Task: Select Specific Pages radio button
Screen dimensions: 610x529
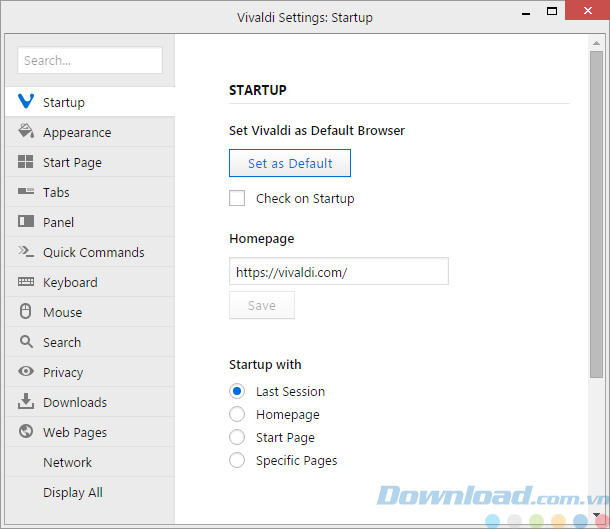Action: click(237, 460)
